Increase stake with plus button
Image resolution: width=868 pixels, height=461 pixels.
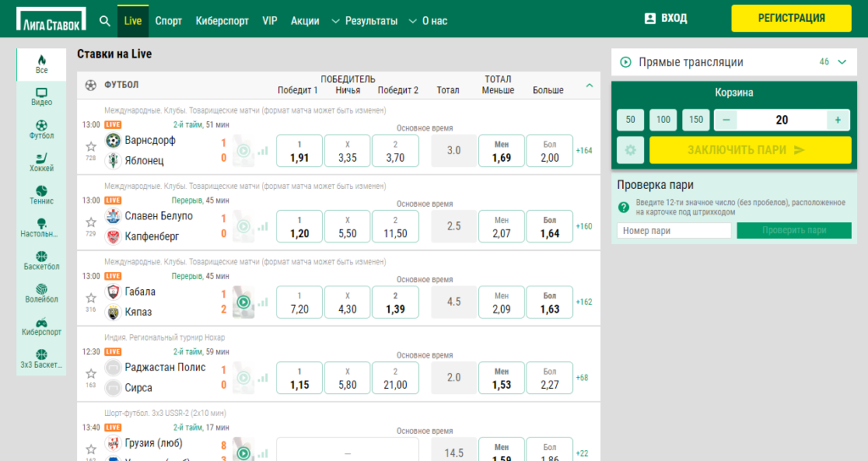click(x=838, y=120)
